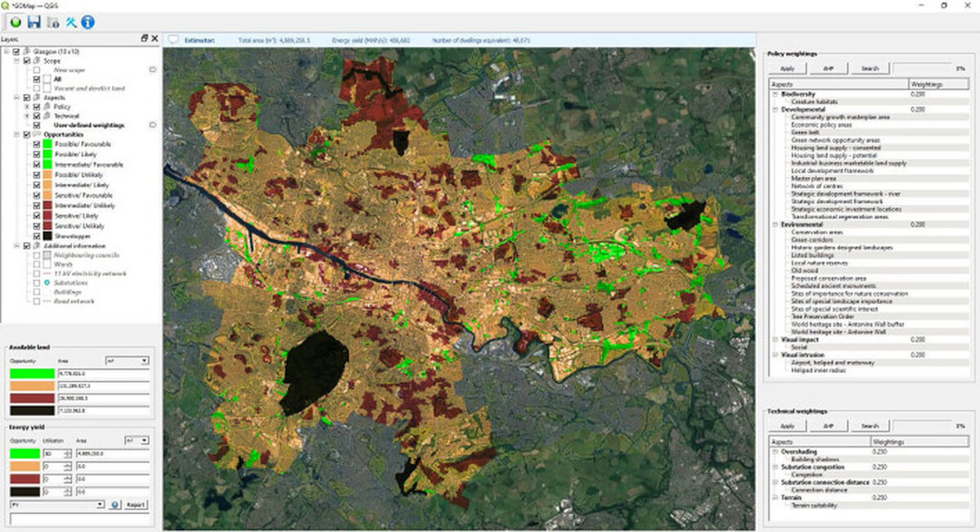Screen dimensions: 980x532
Task: Open the PV technology dropdown
Action: click(x=56, y=505)
